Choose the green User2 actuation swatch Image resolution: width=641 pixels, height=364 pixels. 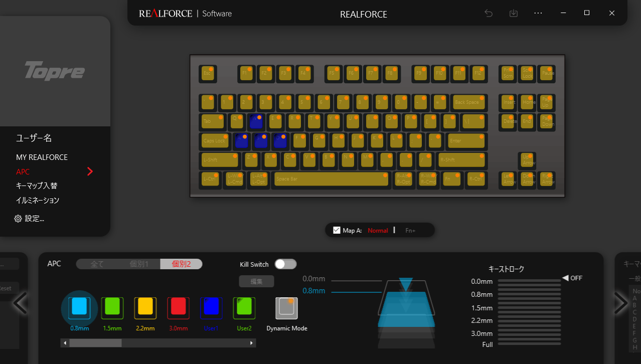tap(244, 308)
